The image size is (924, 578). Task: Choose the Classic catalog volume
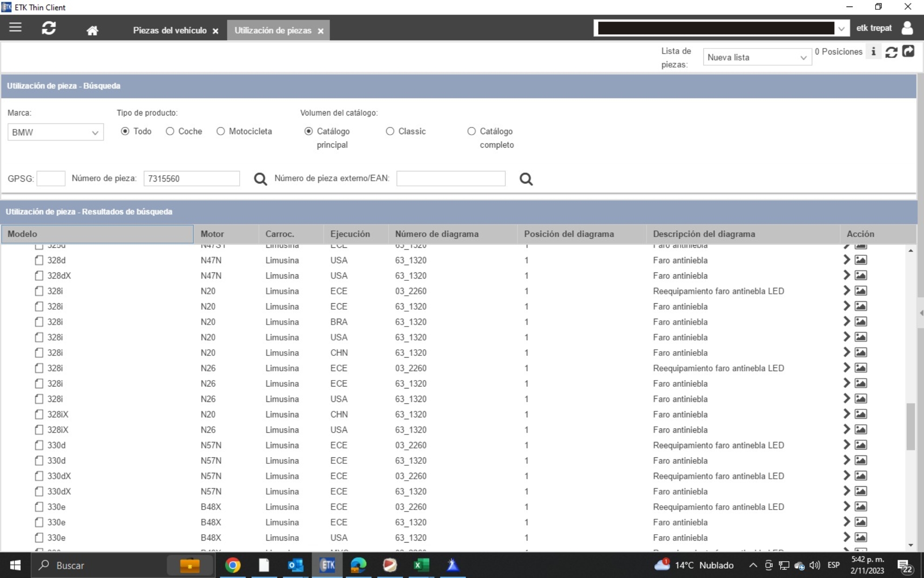point(390,131)
